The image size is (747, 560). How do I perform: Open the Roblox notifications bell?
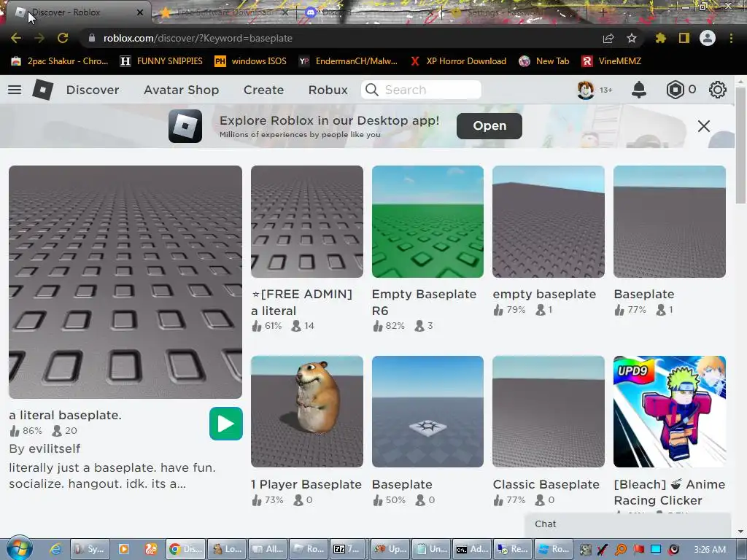(639, 90)
